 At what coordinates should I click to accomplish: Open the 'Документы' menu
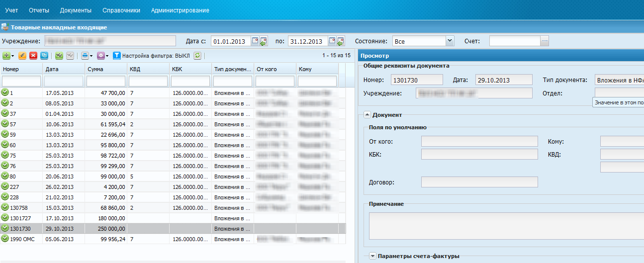(x=76, y=10)
